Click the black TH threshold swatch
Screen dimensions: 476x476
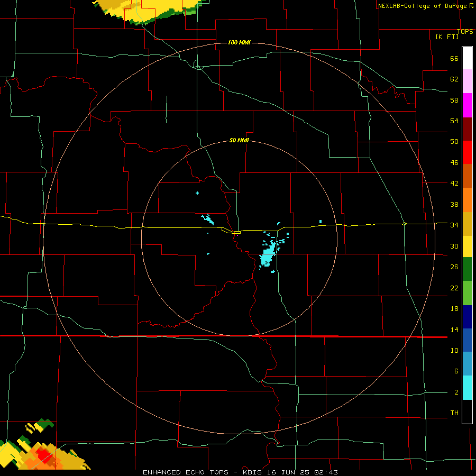tap(467, 411)
